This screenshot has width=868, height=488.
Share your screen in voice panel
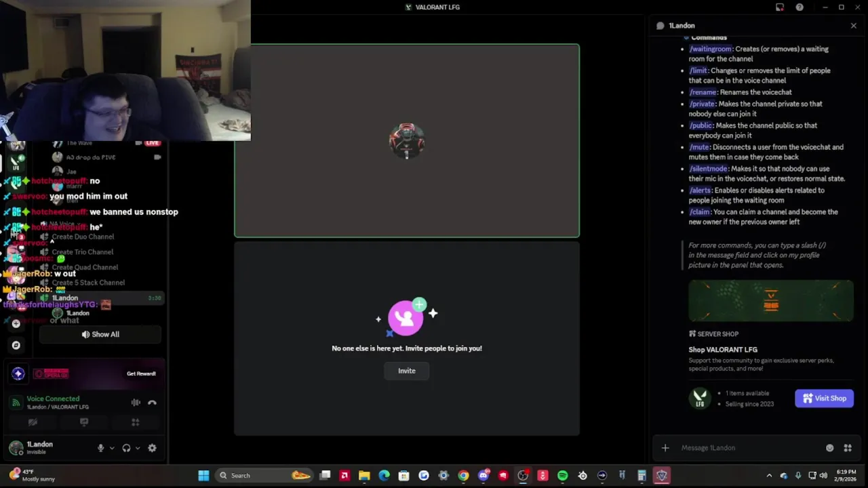[x=84, y=422]
